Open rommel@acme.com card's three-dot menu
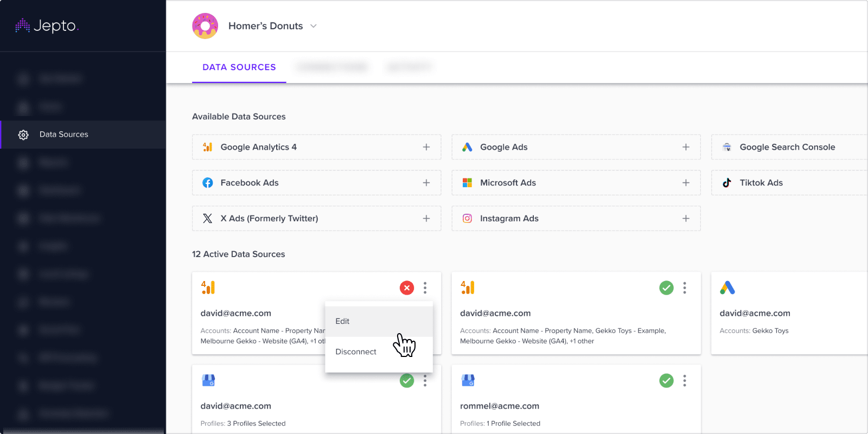The height and width of the screenshot is (434, 868). pyautogui.click(x=685, y=381)
